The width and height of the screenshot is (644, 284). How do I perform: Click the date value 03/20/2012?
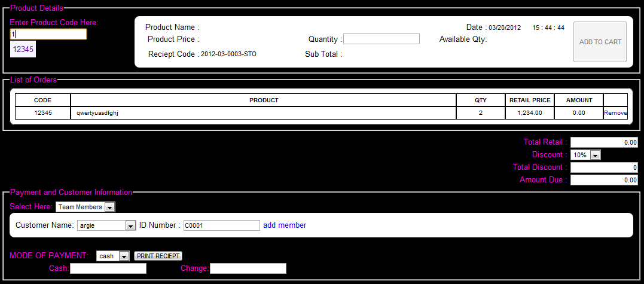pos(505,28)
